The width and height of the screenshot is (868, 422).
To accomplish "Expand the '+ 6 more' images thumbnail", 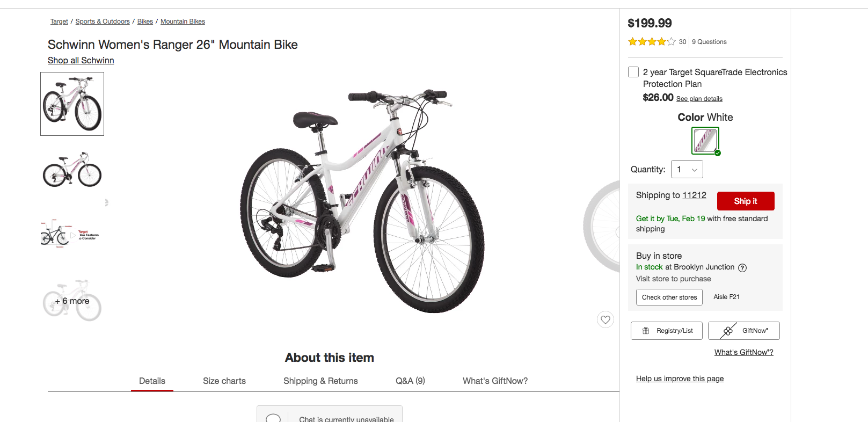I will coord(72,301).
